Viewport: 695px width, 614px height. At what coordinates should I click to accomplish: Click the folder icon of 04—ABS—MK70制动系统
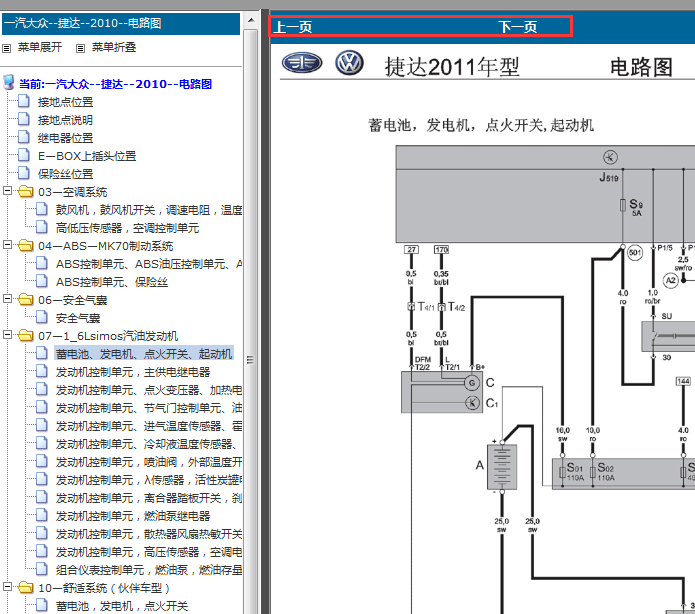26,246
